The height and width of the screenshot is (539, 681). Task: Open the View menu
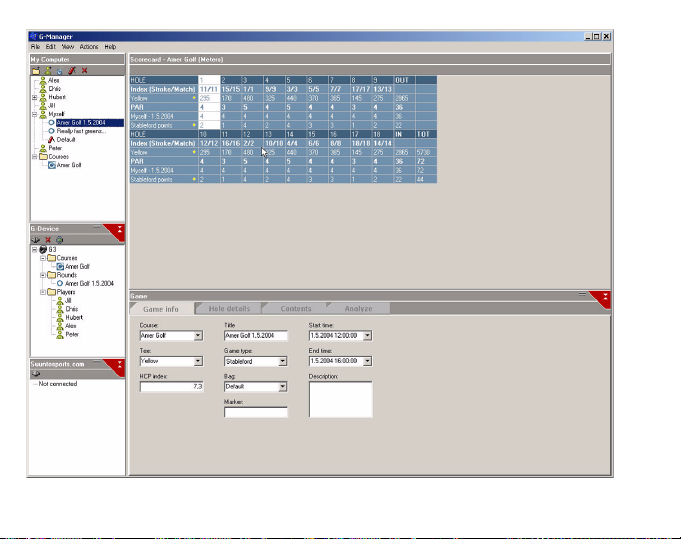pyautogui.click(x=68, y=46)
